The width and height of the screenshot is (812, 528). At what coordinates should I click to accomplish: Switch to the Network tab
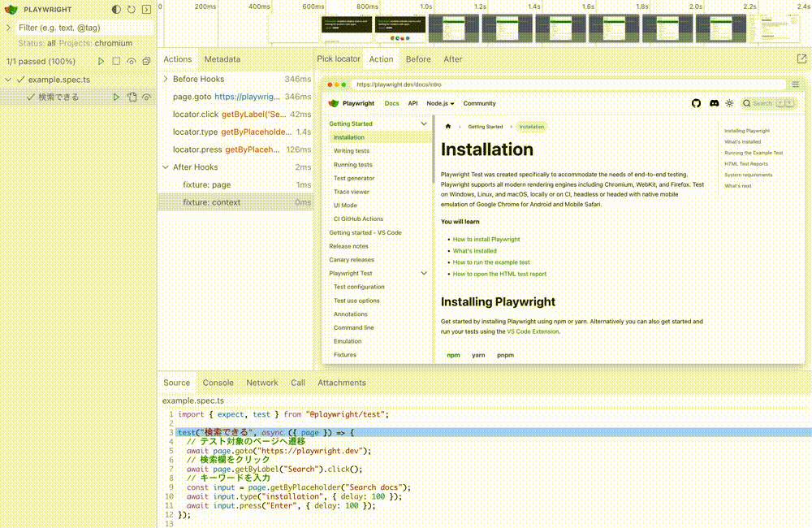(262, 383)
